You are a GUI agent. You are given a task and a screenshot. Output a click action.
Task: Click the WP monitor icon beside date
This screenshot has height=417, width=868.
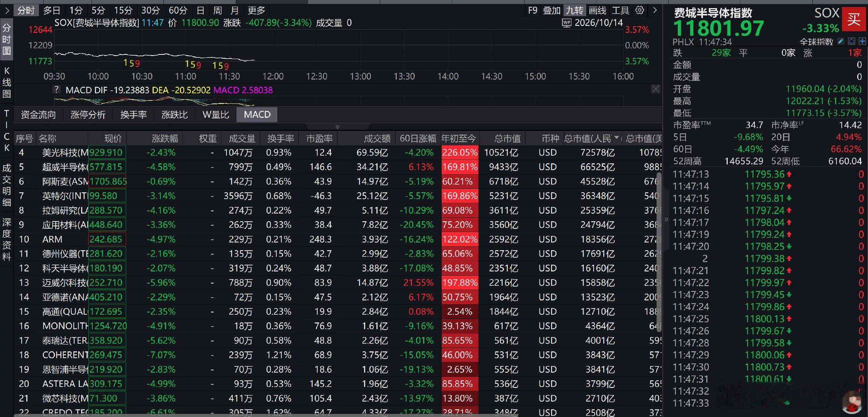pos(567,23)
